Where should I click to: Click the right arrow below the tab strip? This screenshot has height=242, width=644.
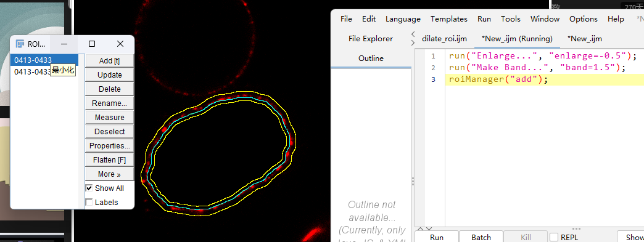pyautogui.click(x=413, y=42)
